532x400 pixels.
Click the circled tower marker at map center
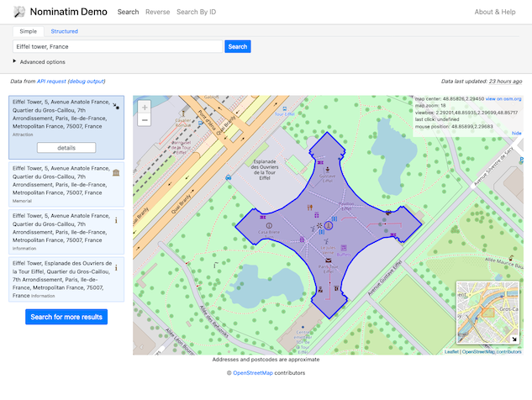(328, 225)
